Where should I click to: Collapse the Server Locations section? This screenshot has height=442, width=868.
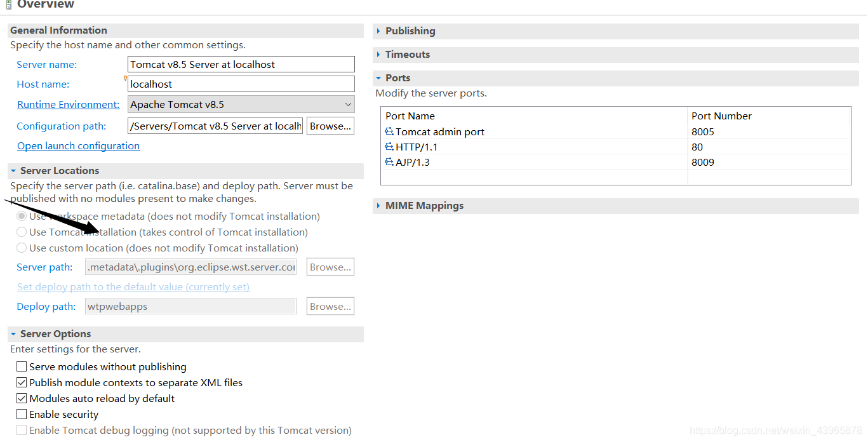click(13, 170)
